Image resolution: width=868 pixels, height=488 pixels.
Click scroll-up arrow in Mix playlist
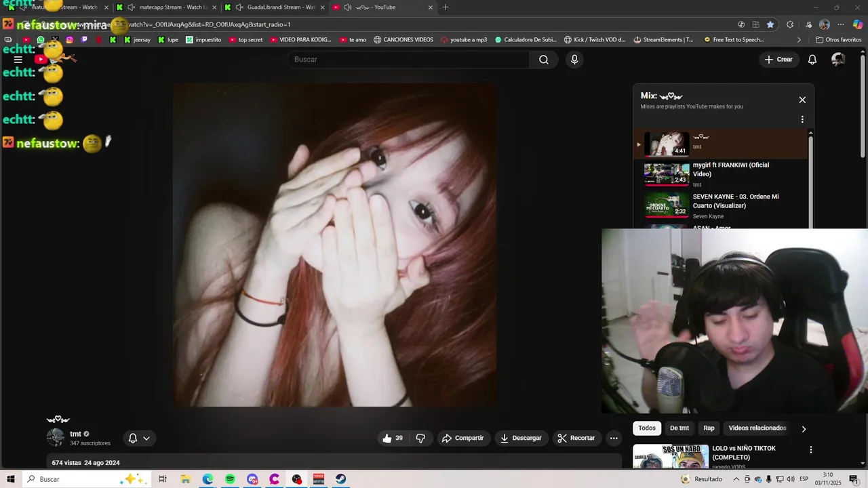[x=810, y=133]
